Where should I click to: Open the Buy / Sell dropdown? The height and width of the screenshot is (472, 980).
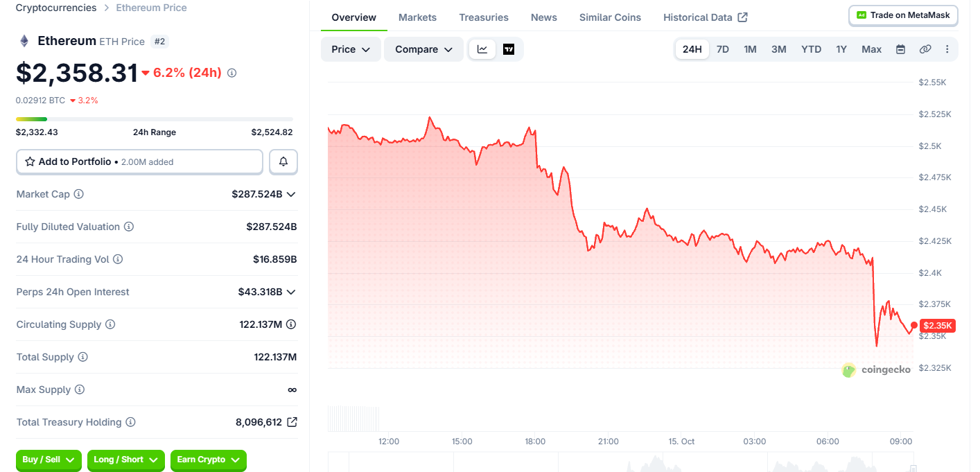49,460
